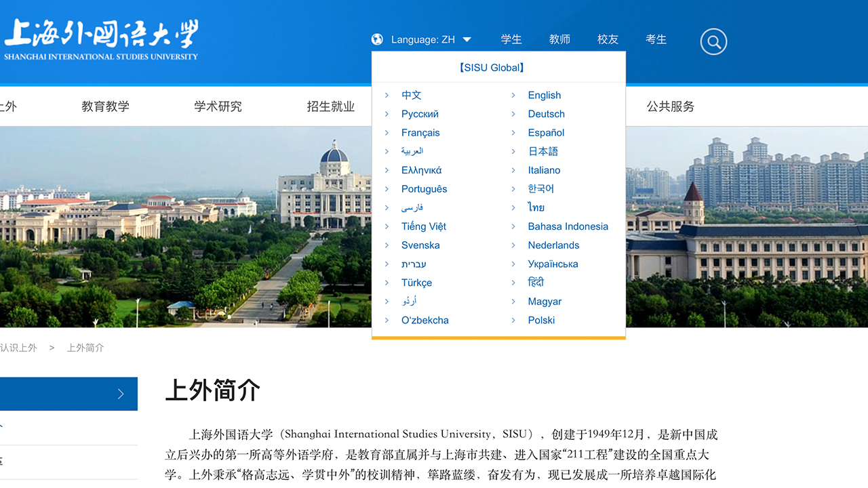Viewport: 868px width, 488px height.
Task: Expand the blue sidebar item chevron
Action: click(121, 394)
